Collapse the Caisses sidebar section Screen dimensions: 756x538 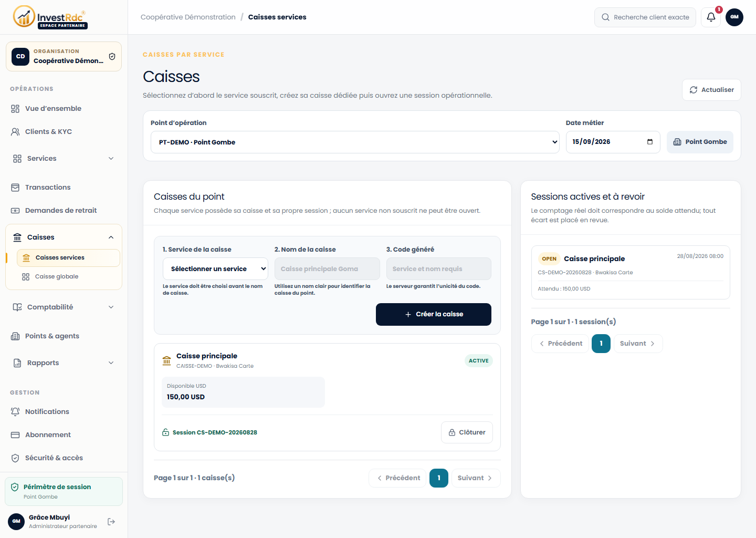(64, 237)
